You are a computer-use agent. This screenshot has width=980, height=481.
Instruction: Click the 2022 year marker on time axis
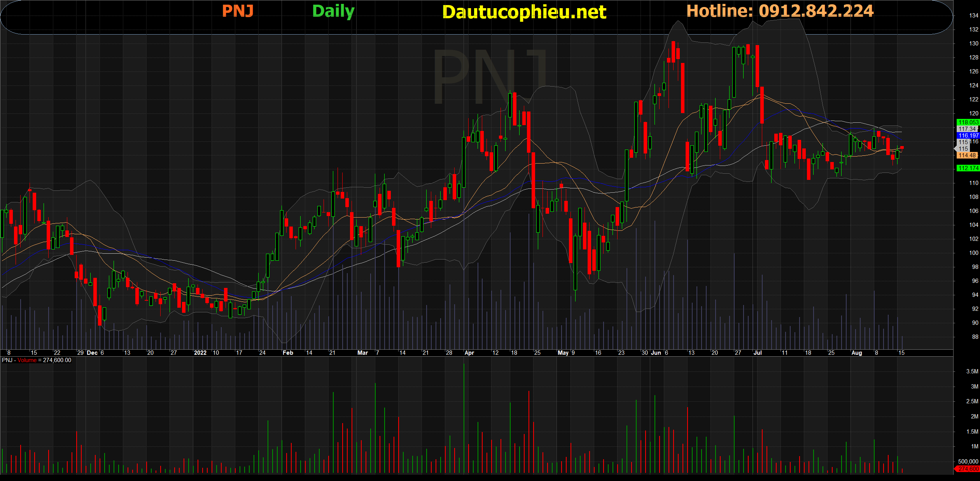tap(200, 353)
